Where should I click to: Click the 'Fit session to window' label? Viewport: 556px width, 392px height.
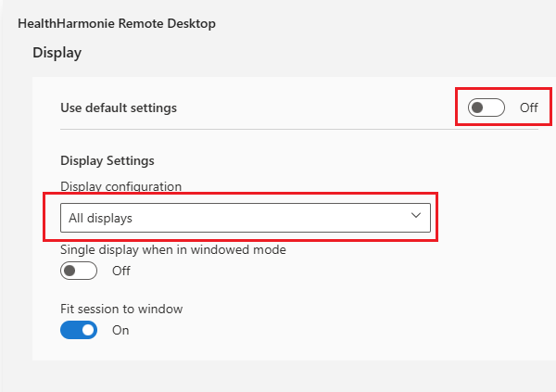121,309
